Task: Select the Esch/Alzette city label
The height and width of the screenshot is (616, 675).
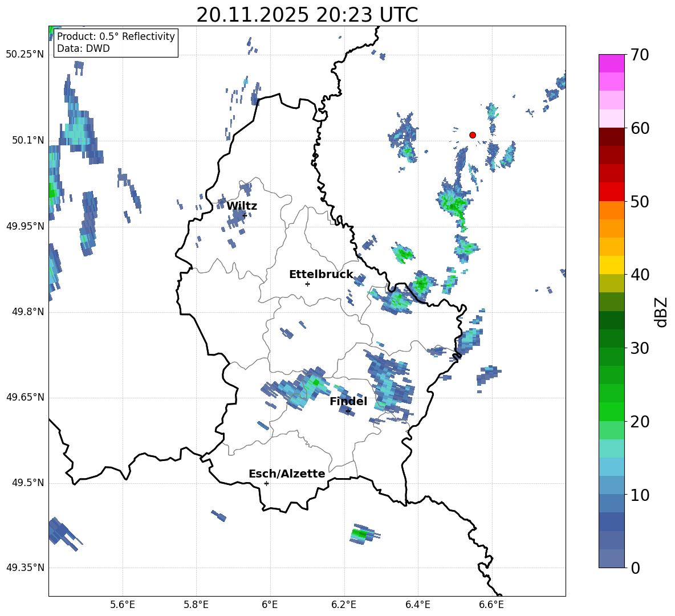Action: tap(287, 474)
